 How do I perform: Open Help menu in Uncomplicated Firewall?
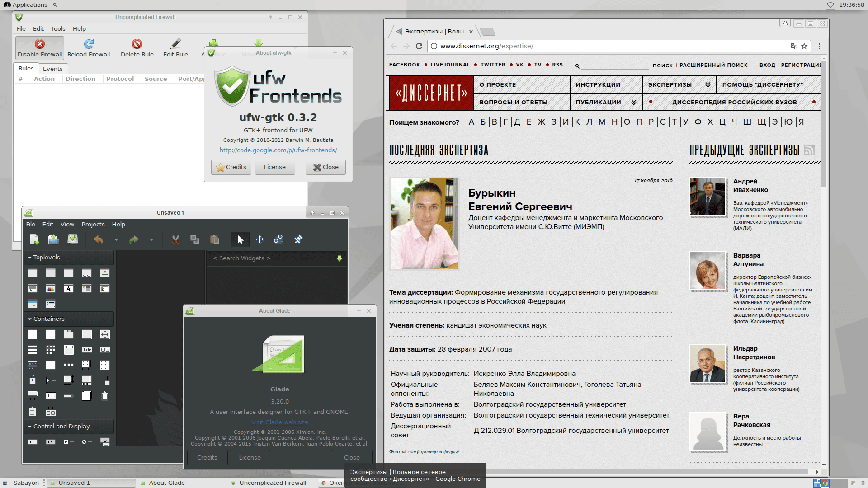tap(79, 28)
